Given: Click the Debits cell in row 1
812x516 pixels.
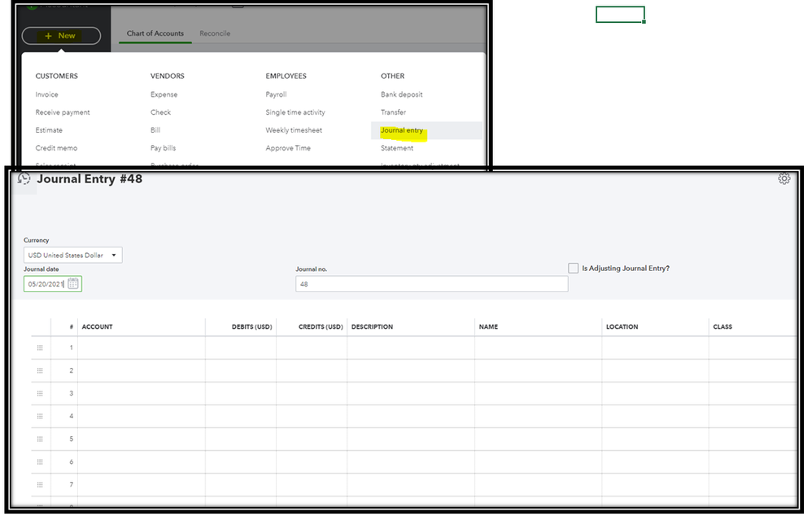Looking at the screenshot, I should click(x=241, y=348).
